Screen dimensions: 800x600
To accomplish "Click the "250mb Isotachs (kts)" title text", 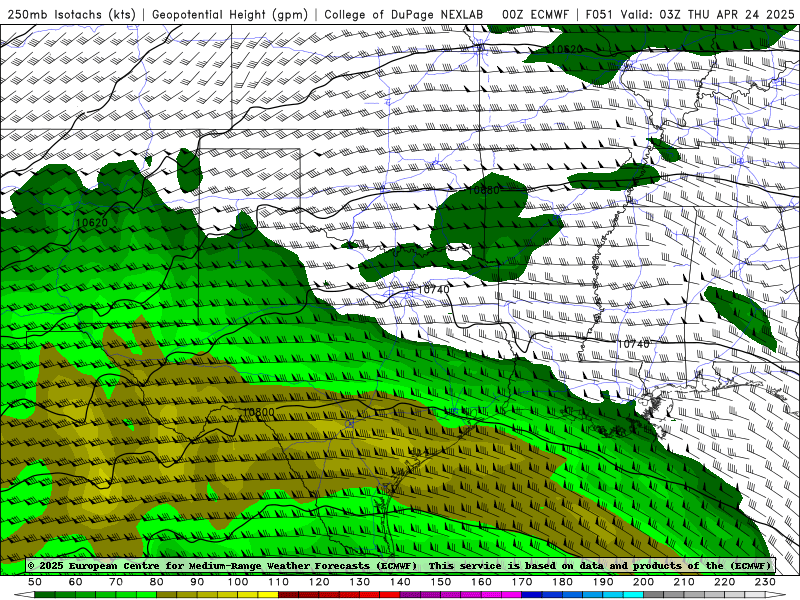I will (71, 14).
